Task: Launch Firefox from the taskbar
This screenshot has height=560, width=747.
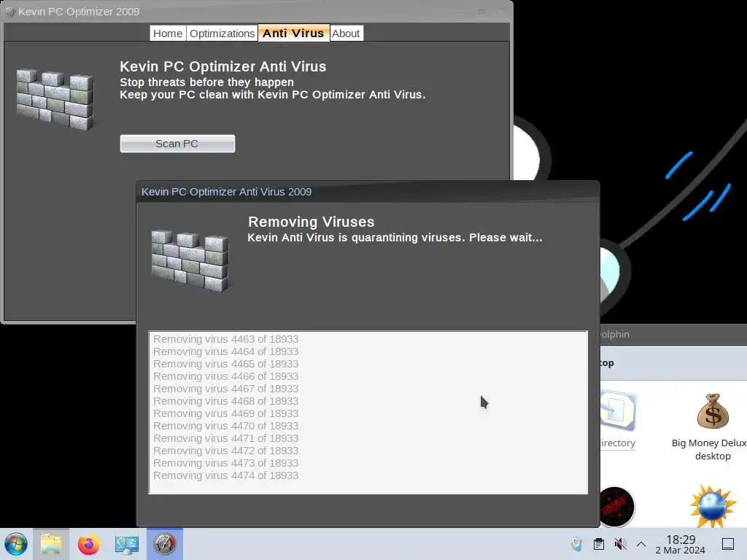Action: (88, 544)
